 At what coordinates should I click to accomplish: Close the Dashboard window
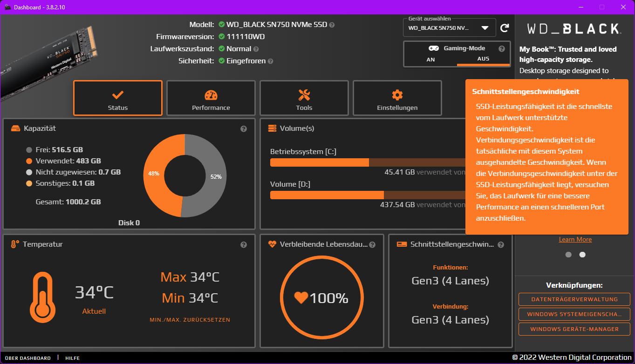coord(623,7)
